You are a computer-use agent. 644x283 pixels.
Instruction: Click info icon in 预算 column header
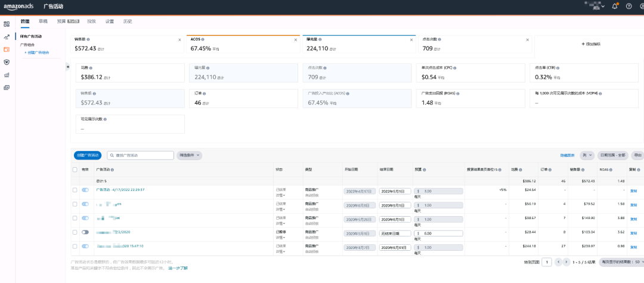click(425, 170)
